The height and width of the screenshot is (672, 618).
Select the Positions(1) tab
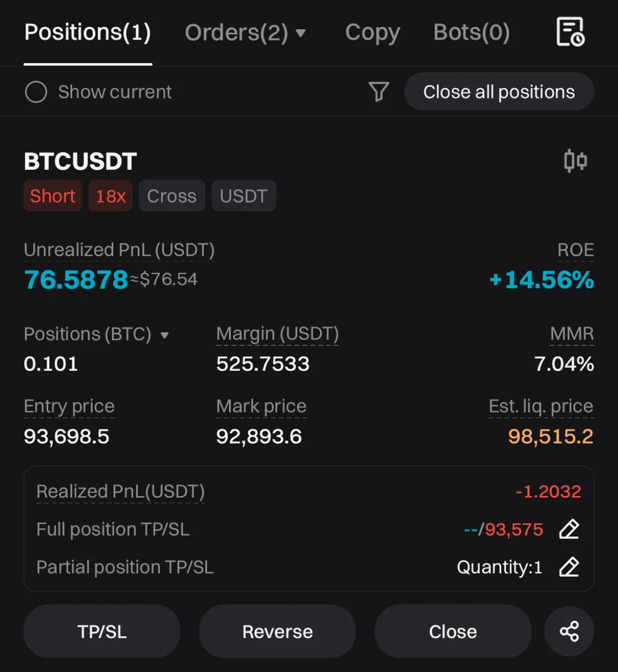88,32
